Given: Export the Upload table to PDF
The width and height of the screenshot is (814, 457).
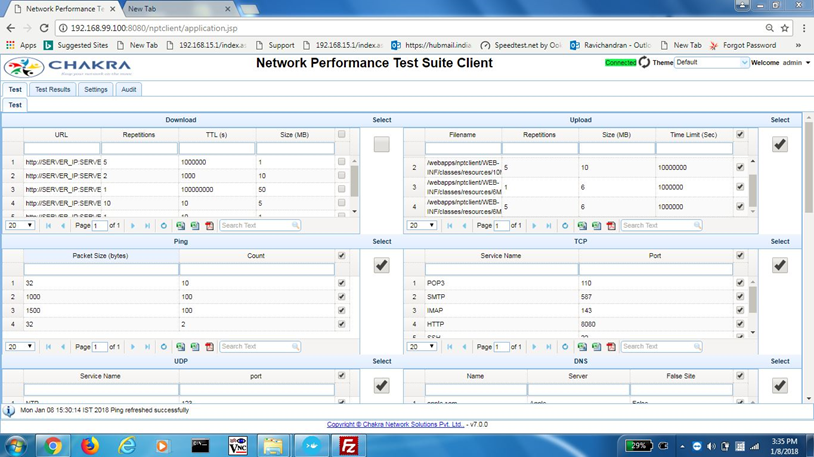Looking at the screenshot, I should click(611, 225).
